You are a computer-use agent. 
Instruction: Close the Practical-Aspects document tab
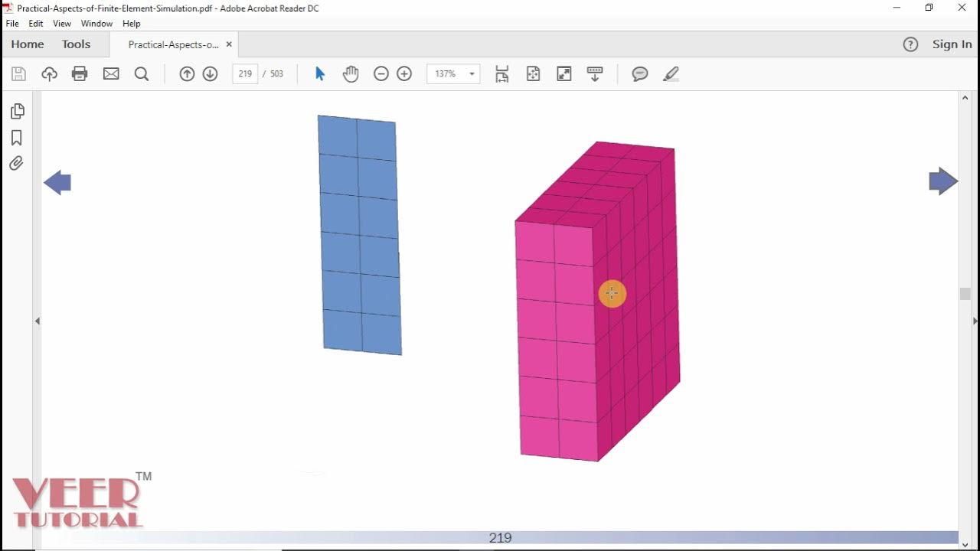click(229, 44)
